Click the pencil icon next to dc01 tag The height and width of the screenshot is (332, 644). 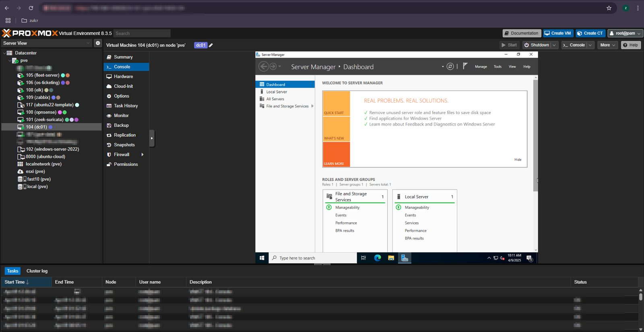click(x=211, y=45)
